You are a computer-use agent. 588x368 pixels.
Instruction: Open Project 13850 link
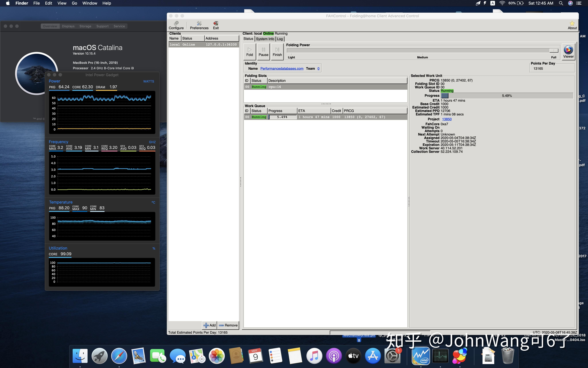(447, 119)
